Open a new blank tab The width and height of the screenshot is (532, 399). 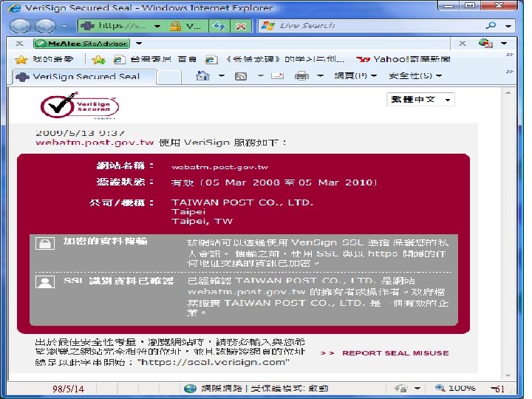tap(168, 77)
